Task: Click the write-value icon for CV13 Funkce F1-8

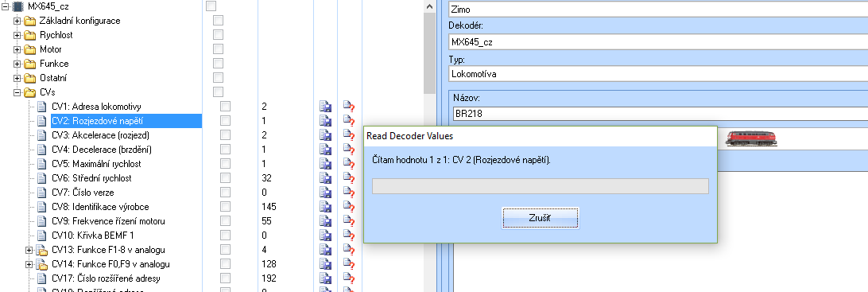Action: point(326,250)
